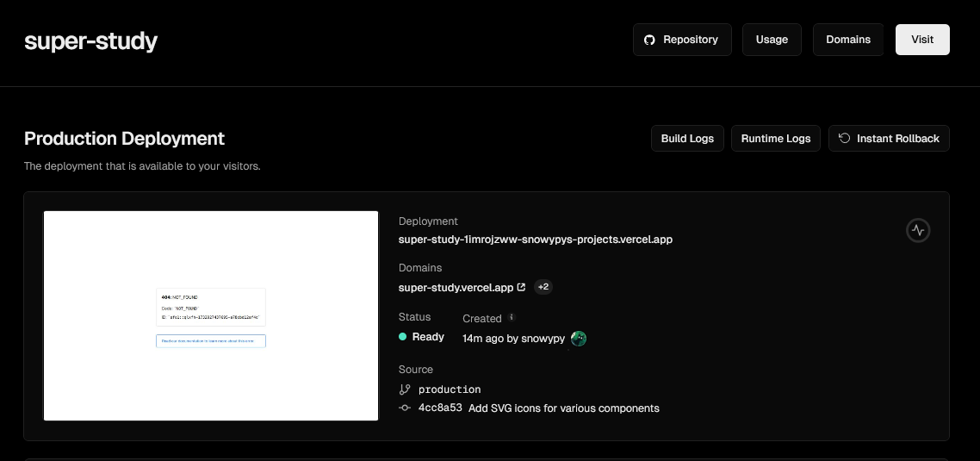Click commit message Add SVG icons
This screenshot has height=461, width=980.
(564, 408)
